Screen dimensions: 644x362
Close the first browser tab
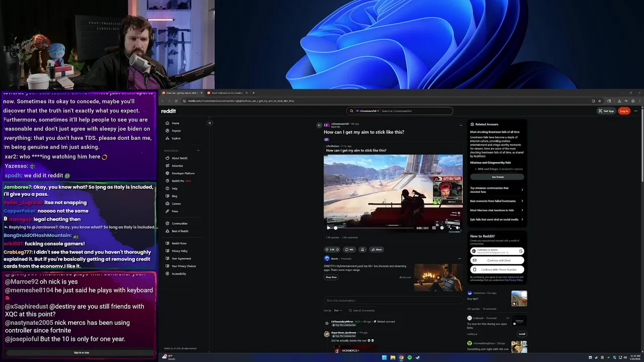(201, 93)
